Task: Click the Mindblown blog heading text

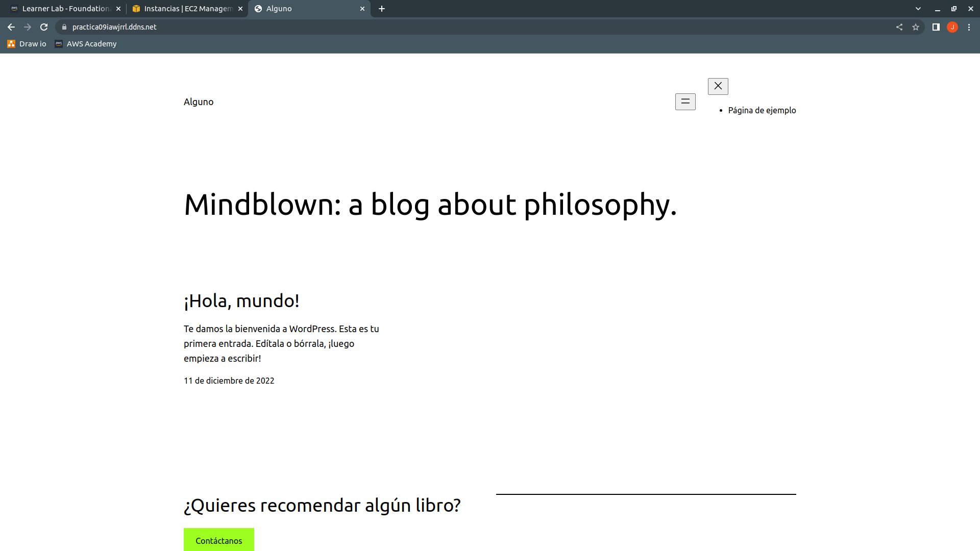Action: pyautogui.click(x=430, y=205)
